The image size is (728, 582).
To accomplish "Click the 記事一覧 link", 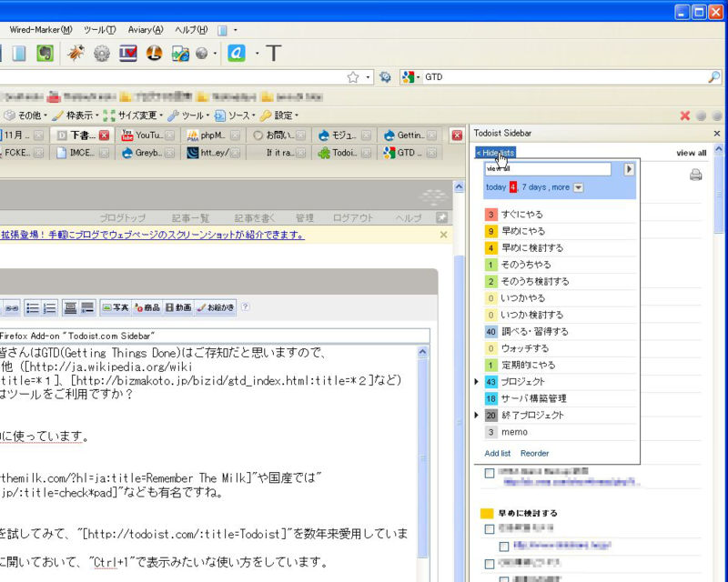I will [x=190, y=217].
